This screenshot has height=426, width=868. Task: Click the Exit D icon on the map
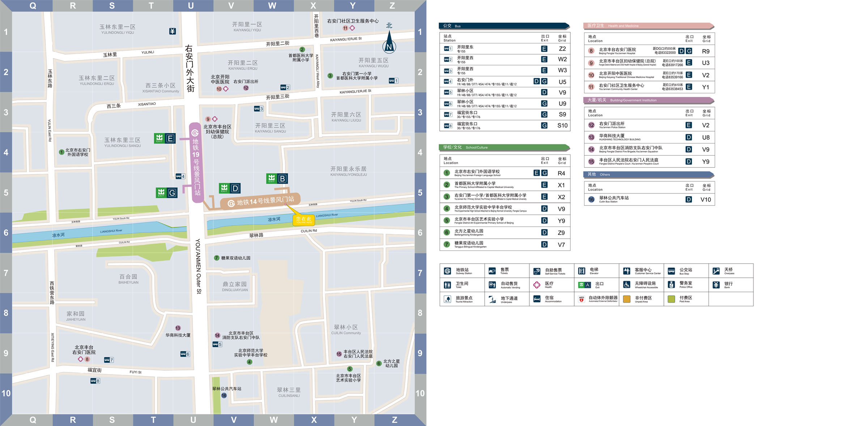pyautogui.click(x=230, y=188)
